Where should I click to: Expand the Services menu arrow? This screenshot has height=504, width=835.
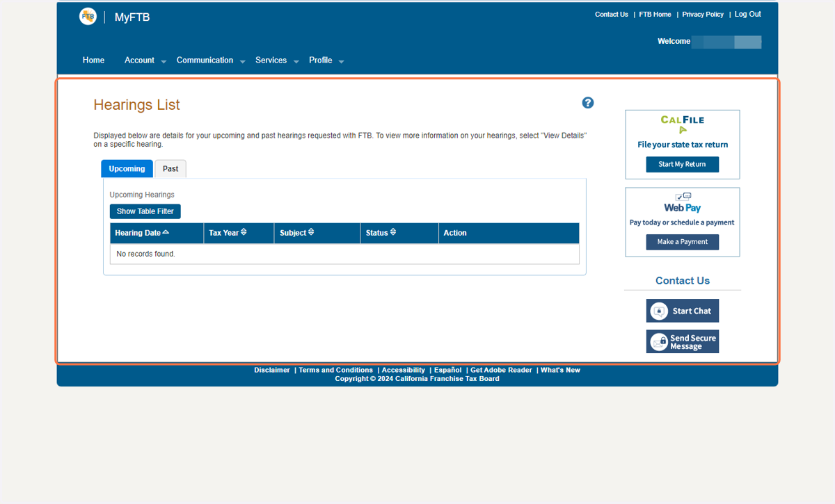[x=296, y=62]
